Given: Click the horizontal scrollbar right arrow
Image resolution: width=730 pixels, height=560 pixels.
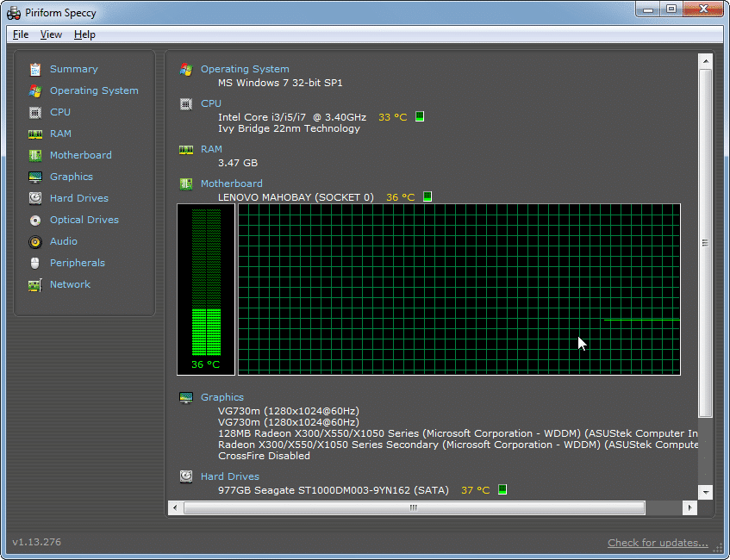Looking at the screenshot, I should [690, 507].
